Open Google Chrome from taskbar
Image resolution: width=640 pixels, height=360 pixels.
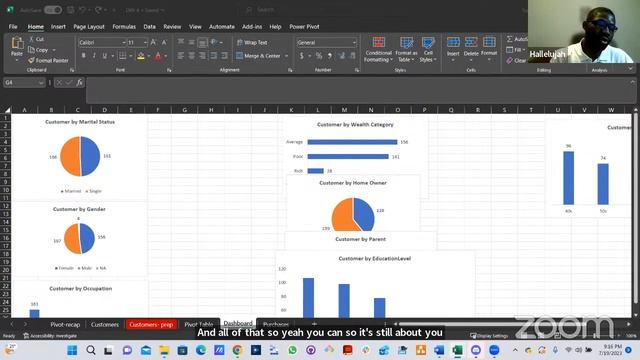point(237,350)
